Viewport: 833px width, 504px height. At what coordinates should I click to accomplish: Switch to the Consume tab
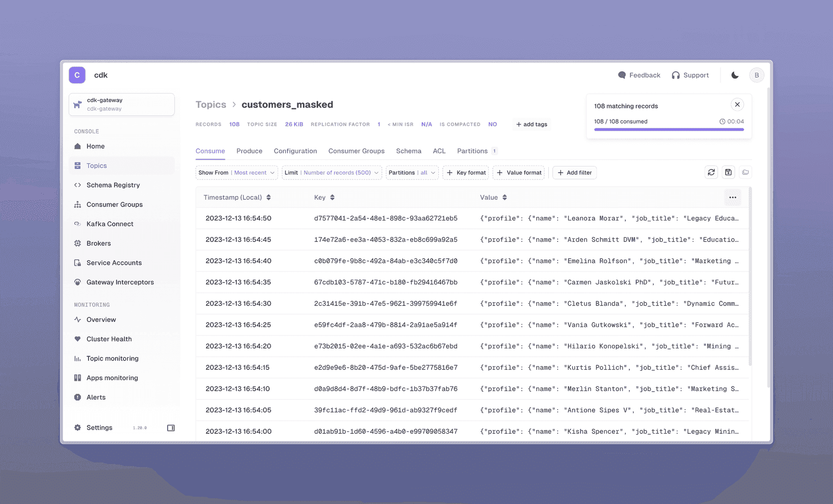[210, 151]
